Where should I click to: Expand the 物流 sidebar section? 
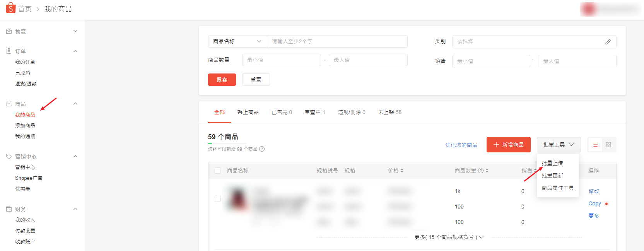pos(75,31)
